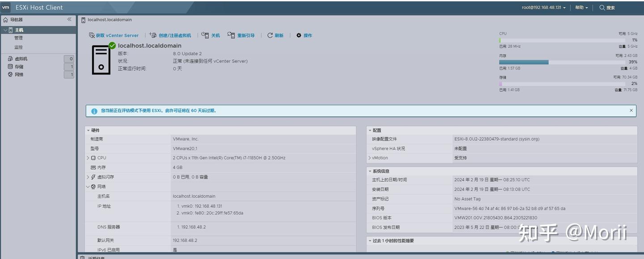The width and height of the screenshot is (644, 259).
Task: Expand the CPU row in the 硬件 panel
Action: tap(88, 158)
